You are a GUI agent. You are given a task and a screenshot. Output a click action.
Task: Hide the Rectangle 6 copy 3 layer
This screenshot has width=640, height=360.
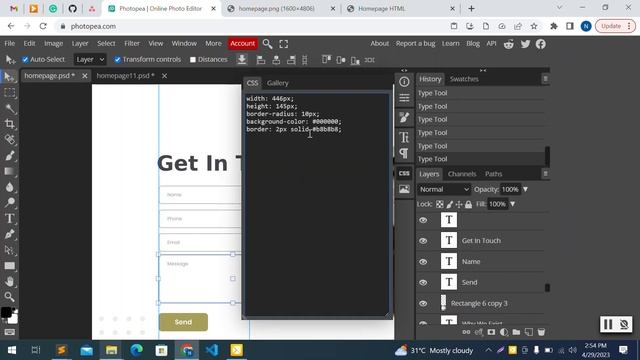423,303
